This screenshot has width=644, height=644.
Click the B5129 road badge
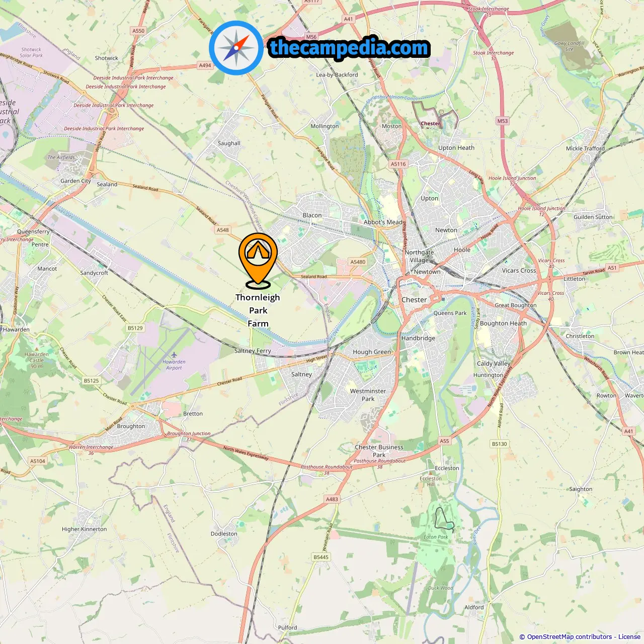[x=135, y=328]
